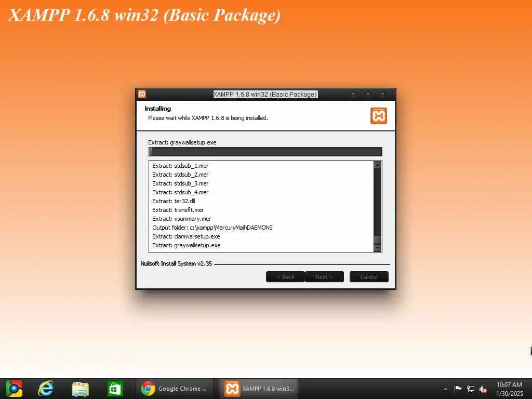Select log line 'Extract: stdsub_4.mer'
Image resolution: width=532 pixels, height=399 pixels.
pyautogui.click(x=180, y=192)
